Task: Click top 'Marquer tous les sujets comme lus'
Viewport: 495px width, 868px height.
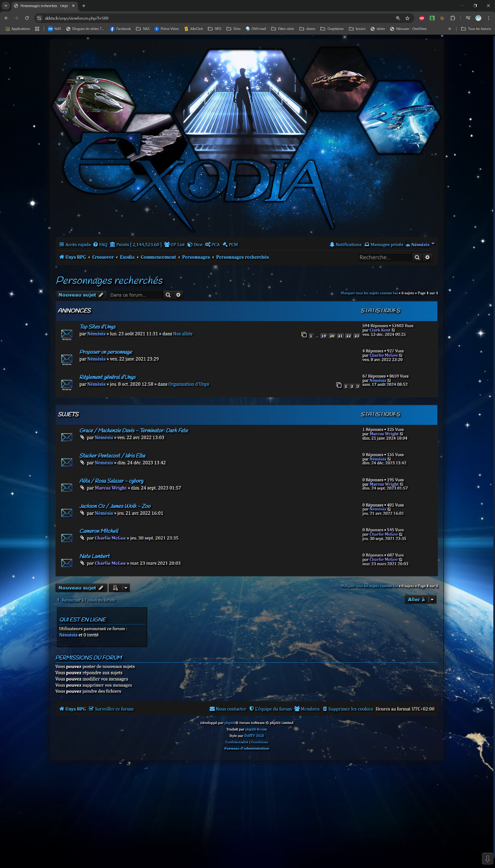Action: [369, 293]
